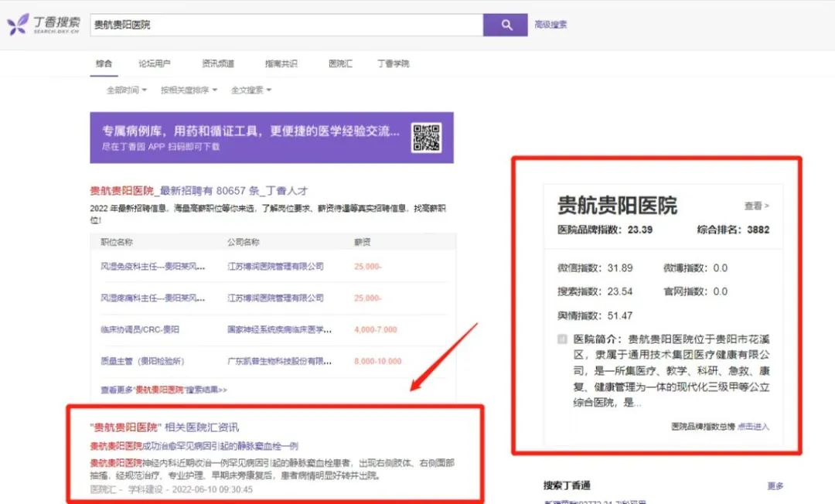Open the 最新招聘有 80657 条_丁香人才 result title

(x=199, y=190)
